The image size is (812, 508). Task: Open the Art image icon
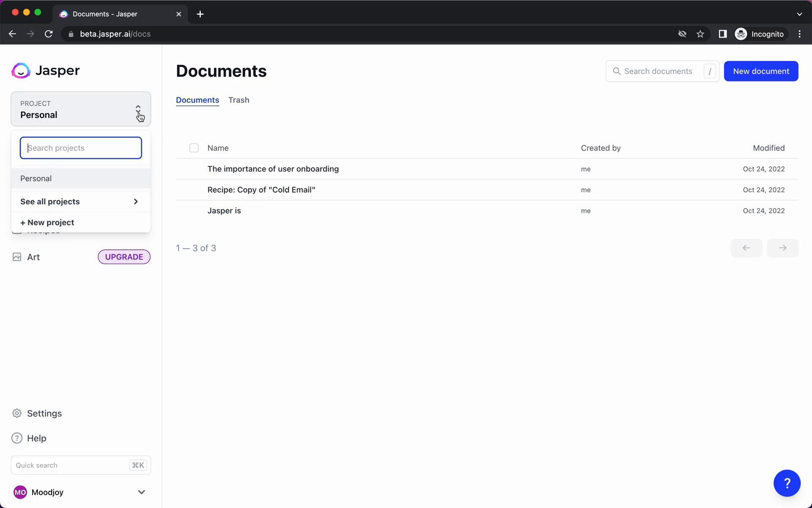(x=17, y=257)
